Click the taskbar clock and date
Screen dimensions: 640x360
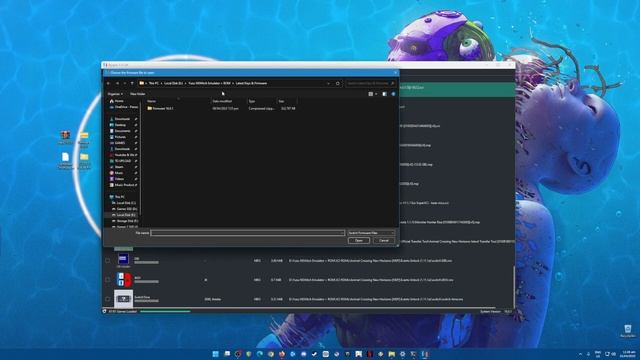pyautogui.click(x=629, y=354)
